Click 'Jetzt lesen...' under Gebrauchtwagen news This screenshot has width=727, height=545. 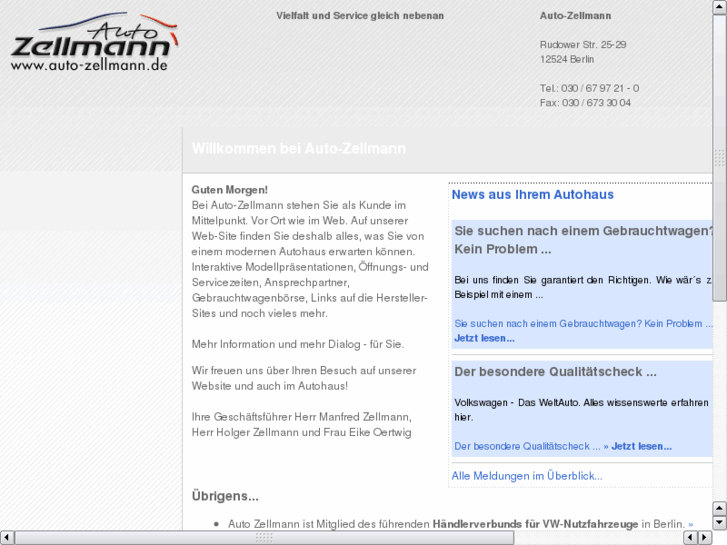(484, 338)
